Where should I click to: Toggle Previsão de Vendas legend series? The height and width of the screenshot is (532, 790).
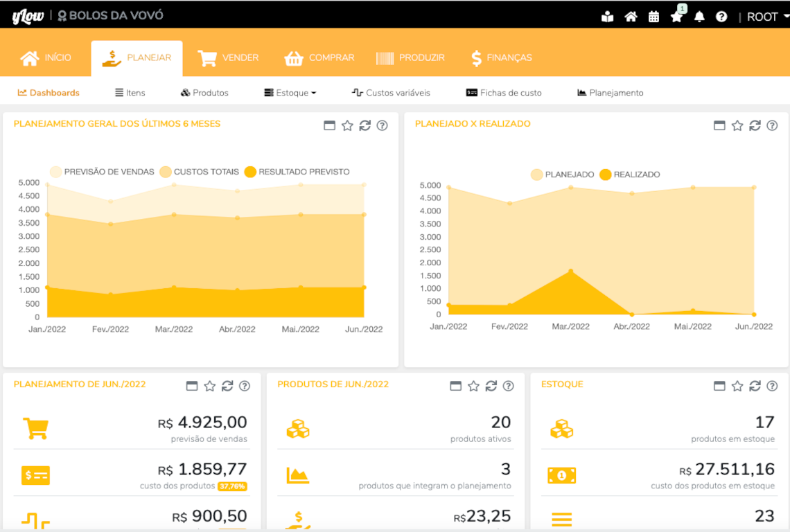(x=102, y=172)
